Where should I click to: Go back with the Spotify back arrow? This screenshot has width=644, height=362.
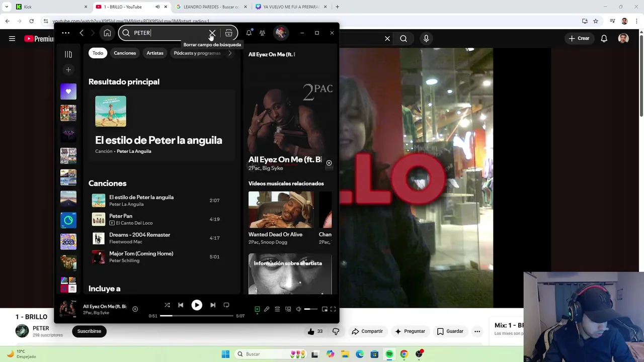point(82,33)
